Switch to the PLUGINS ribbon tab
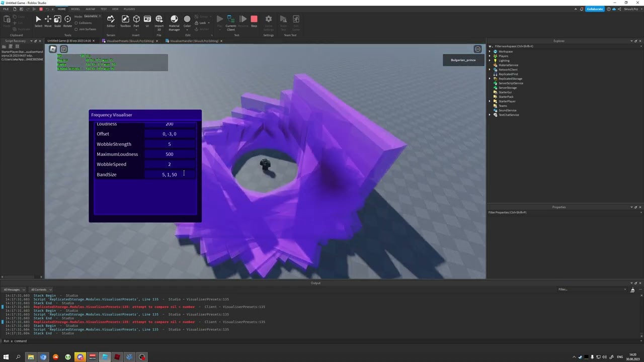This screenshot has height=362, width=644. click(x=129, y=9)
